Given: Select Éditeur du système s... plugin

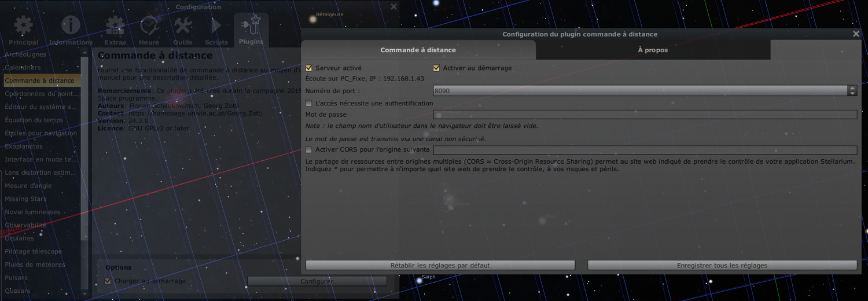Looking at the screenshot, I should [x=42, y=107].
